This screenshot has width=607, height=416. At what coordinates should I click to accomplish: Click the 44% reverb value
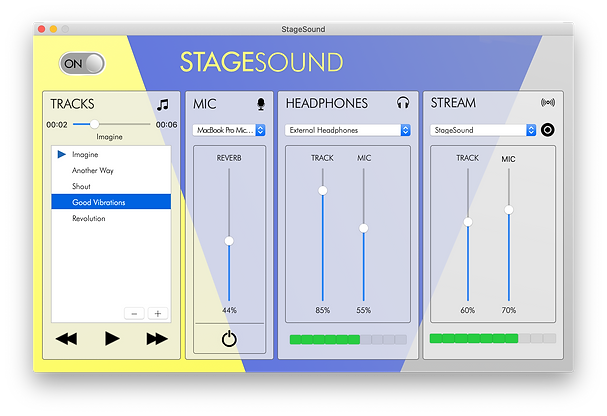coord(229,310)
